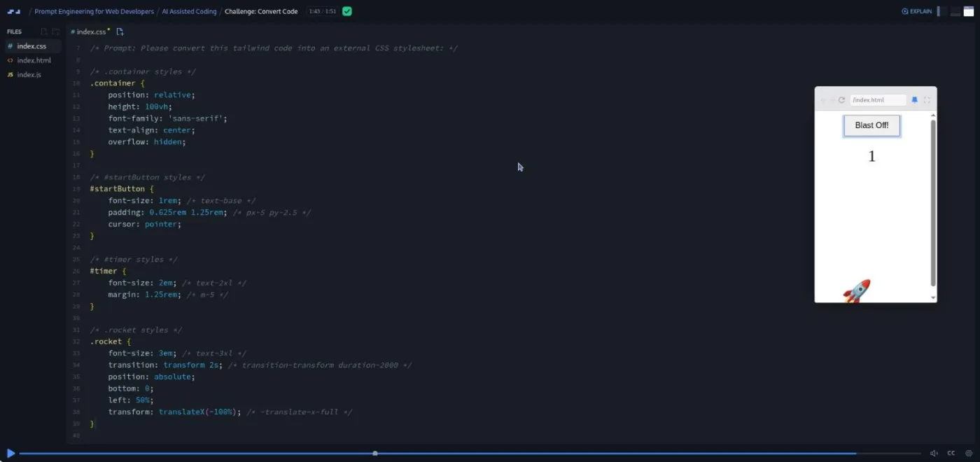Click the Scrimba logo in top-left
This screenshot has width=980, height=462.
point(13,11)
